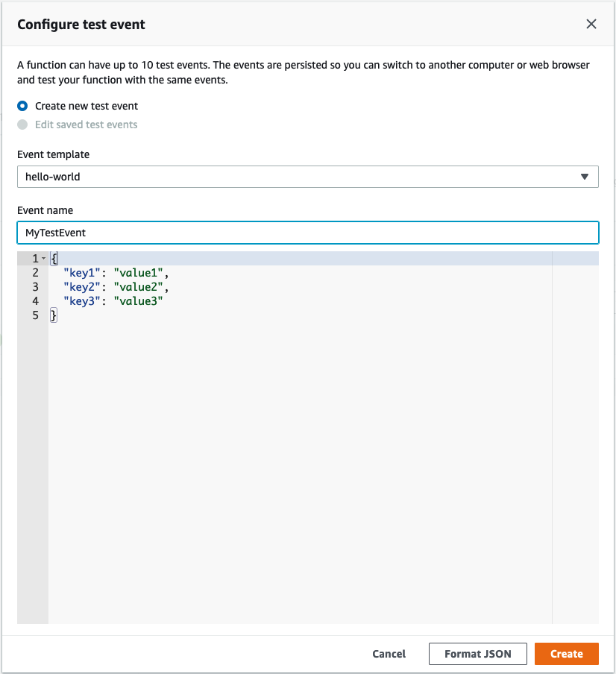This screenshot has height=674, width=616.
Task: Select the Create new test event radio button
Action: coord(23,106)
